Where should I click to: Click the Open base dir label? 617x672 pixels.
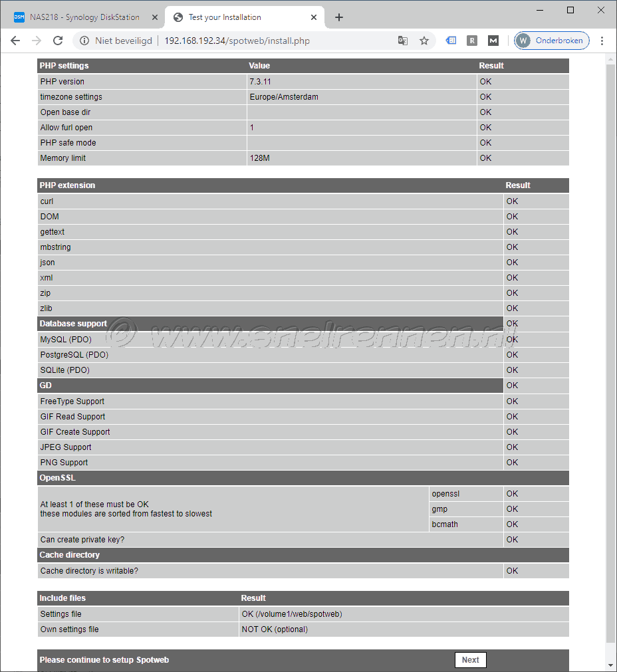pyautogui.click(x=65, y=112)
